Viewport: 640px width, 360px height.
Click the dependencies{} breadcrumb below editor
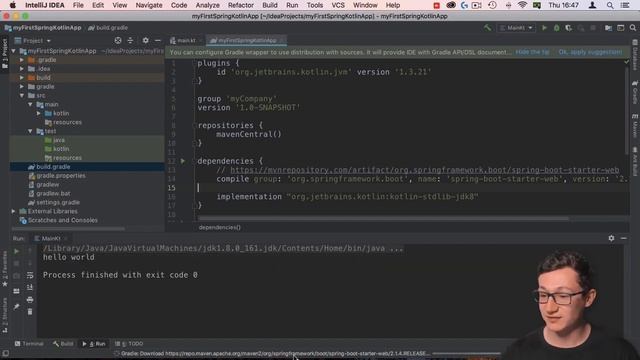[x=220, y=227]
